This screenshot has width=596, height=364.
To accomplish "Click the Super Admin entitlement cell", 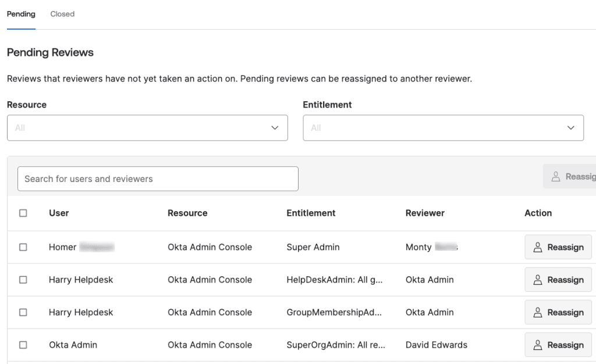I will pyautogui.click(x=313, y=247).
